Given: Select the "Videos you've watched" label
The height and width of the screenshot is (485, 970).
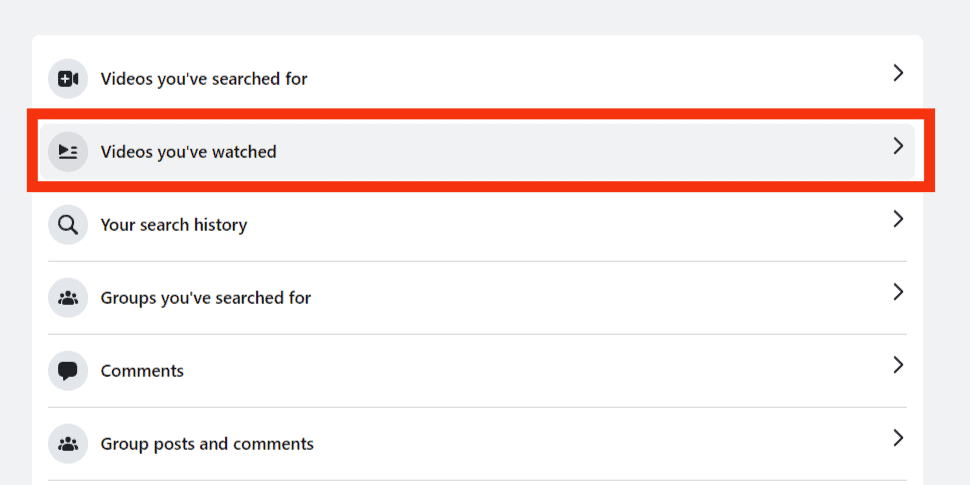Looking at the screenshot, I should pos(188,152).
